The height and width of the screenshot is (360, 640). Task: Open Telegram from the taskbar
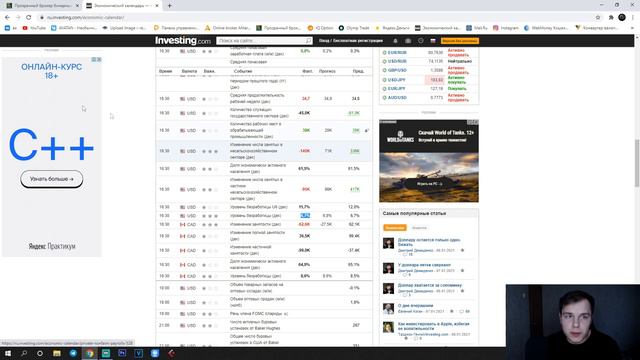coord(73,353)
